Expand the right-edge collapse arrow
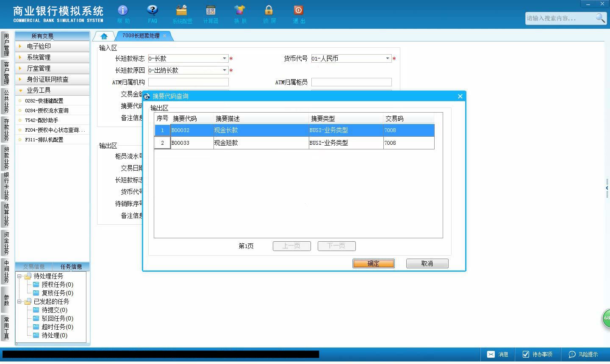This screenshot has width=610, height=364. click(x=607, y=188)
